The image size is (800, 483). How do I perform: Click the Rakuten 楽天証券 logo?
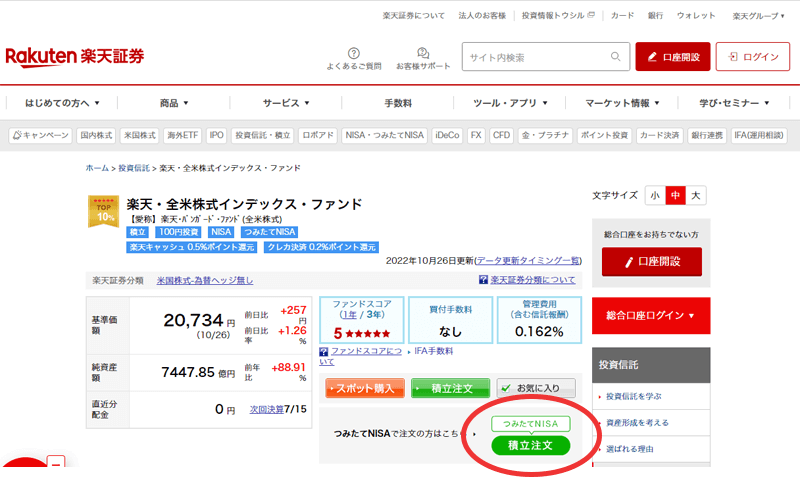pyautogui.click(x=74, y=57)
